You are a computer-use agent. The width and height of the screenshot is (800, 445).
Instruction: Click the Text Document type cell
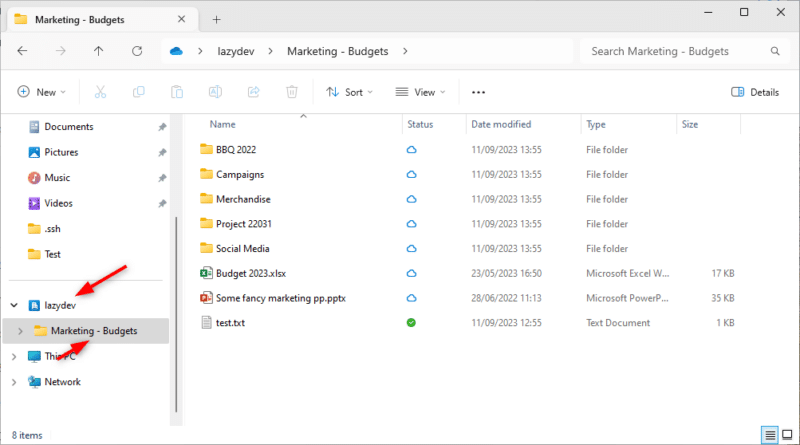[x=618, y=323]
